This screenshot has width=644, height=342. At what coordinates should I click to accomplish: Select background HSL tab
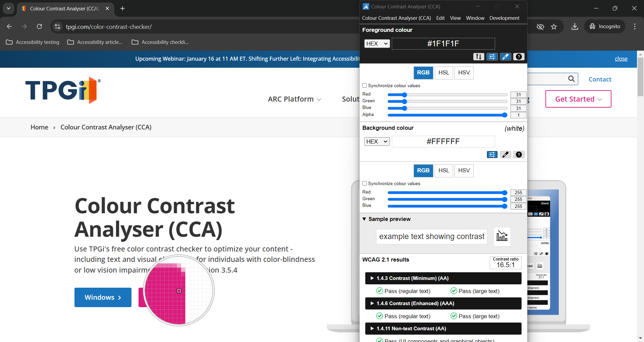click(x=444, y=171)
